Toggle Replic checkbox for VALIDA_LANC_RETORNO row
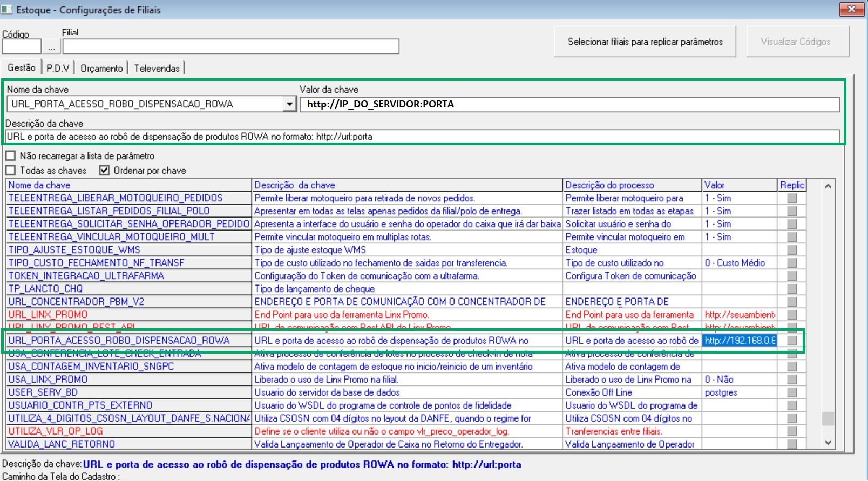The image size is (868, 481). tap(792, 444)
